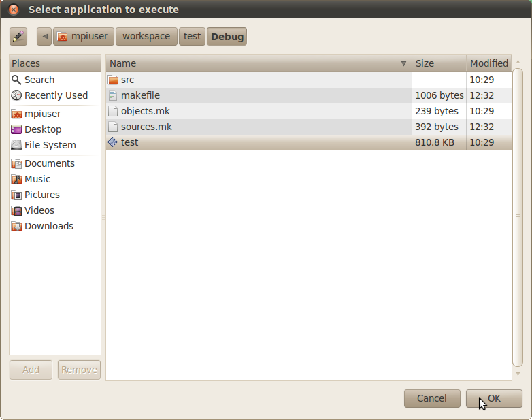Click the makefile name text
This screenshot has width=532, height=420.
pos(140,95)
